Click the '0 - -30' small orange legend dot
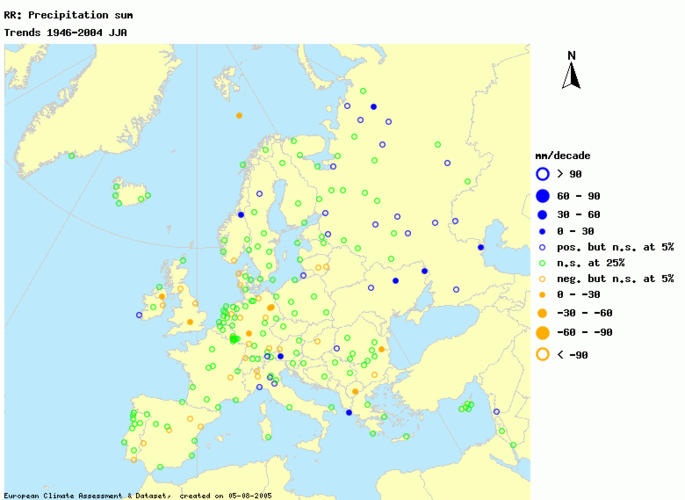The width and height of the screenshot is (685, 500). coord(541,294)
